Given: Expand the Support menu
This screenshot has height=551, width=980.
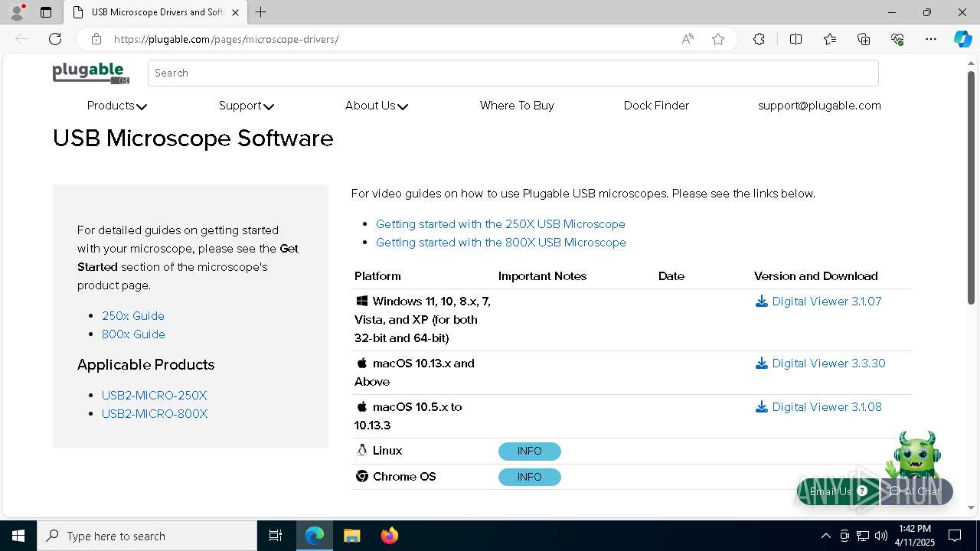Looking at the screenshot, I should 246,106.
